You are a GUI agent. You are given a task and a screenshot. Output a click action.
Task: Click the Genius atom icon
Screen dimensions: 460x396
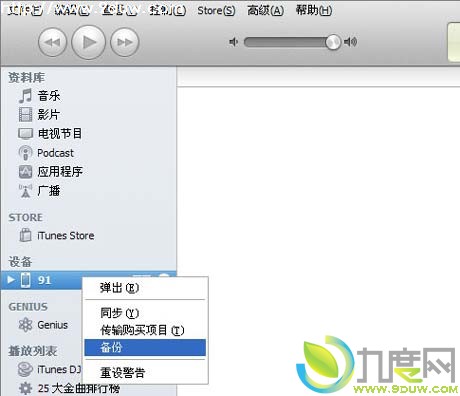(x=26, y=325)
